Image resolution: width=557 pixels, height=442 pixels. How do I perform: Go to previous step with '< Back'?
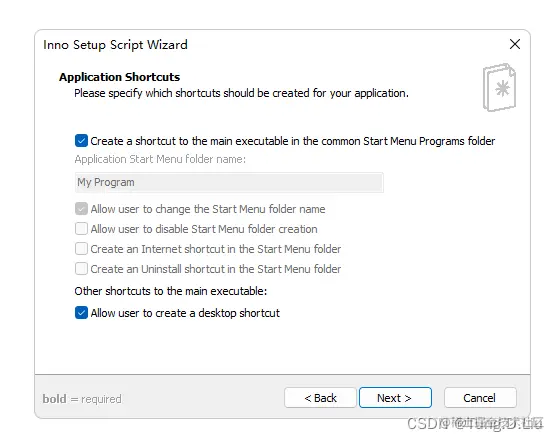(x=320, y=398)
